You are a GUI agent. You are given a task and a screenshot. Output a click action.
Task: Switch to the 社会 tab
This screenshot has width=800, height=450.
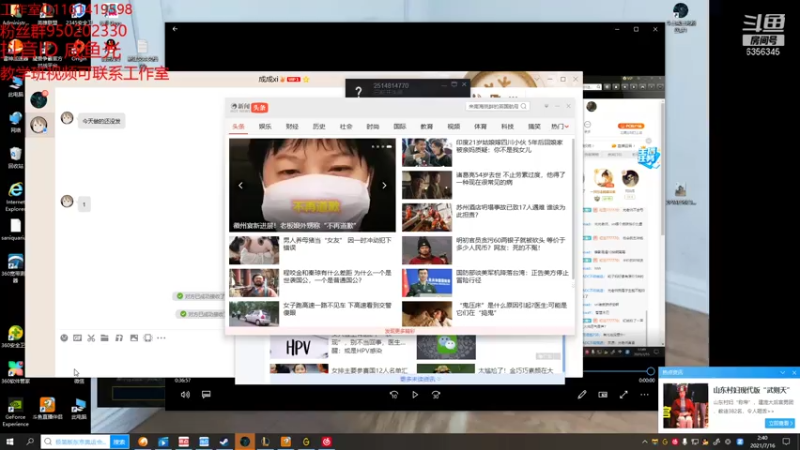coord(346,127)
